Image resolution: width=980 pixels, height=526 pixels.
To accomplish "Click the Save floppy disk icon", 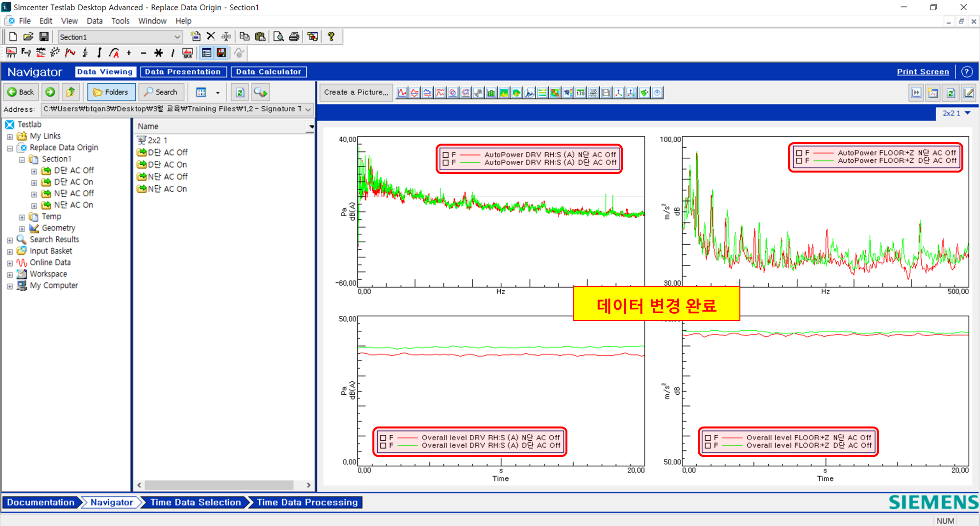I will click(44, 37).
